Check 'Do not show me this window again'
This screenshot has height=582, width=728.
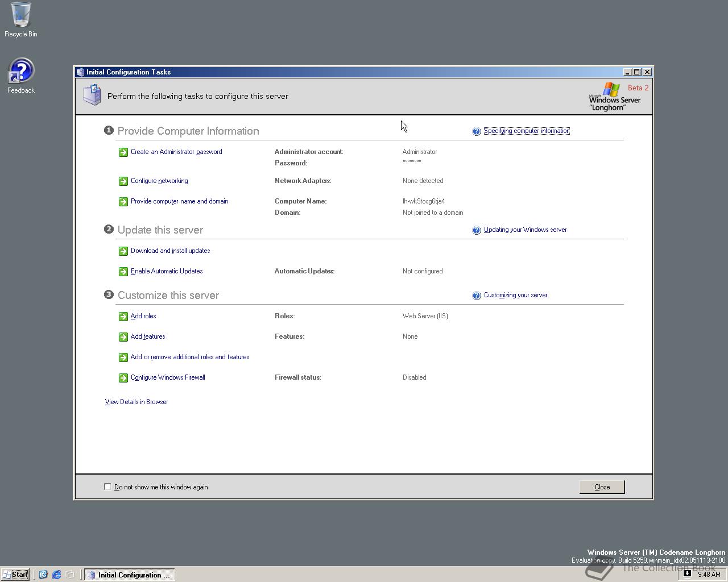coord(107,487)
